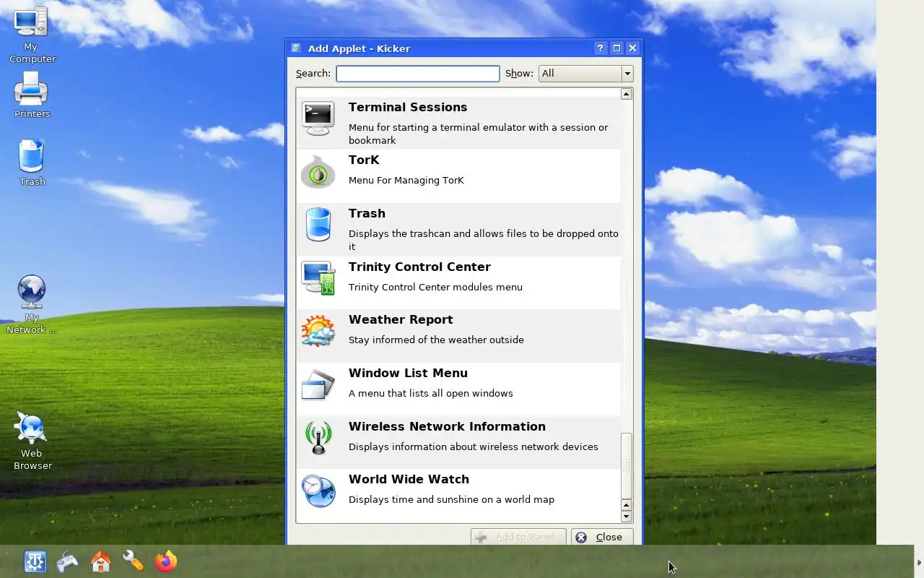Click the Show dropdown arrow
924x578 pixels.
pyautogui.click(x=627, y=73)
